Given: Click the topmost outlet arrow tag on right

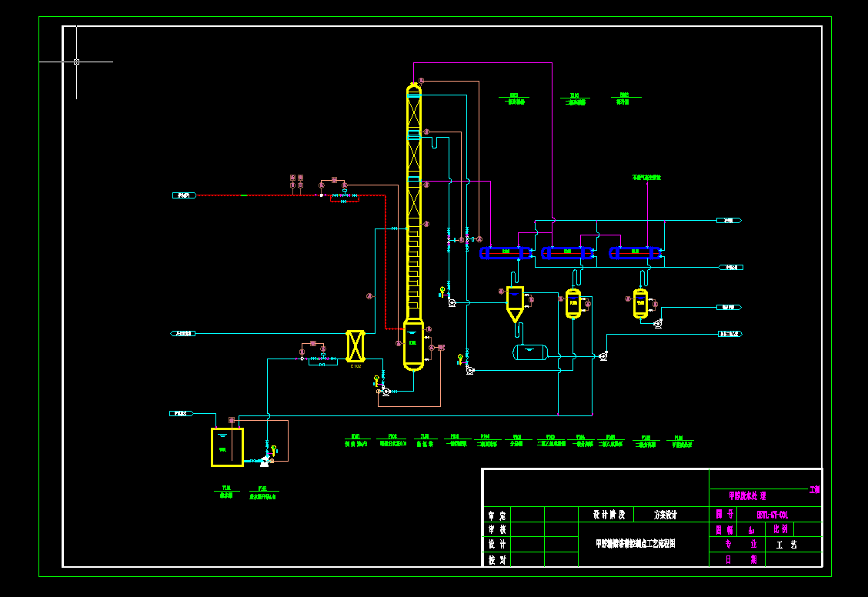Looking at the screenshot, I should tap(729, 221).
